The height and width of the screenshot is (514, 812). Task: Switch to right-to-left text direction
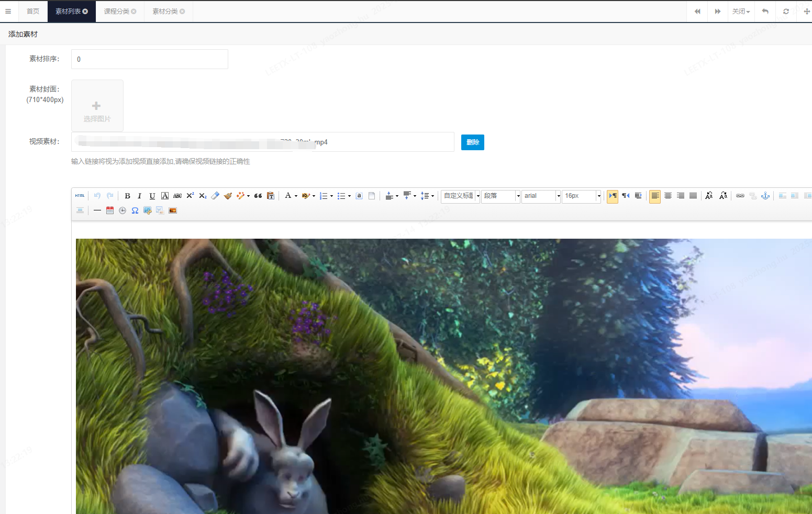click(626, 196)
